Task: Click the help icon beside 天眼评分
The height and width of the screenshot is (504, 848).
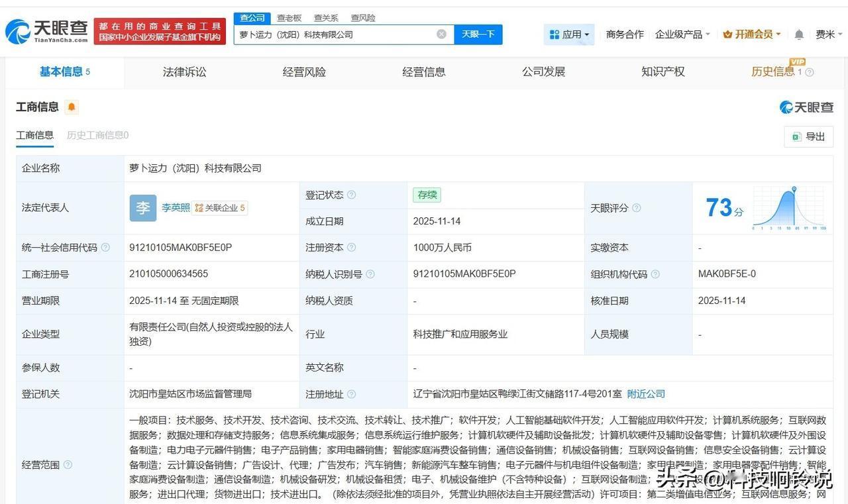Action: tap(636, 207)
